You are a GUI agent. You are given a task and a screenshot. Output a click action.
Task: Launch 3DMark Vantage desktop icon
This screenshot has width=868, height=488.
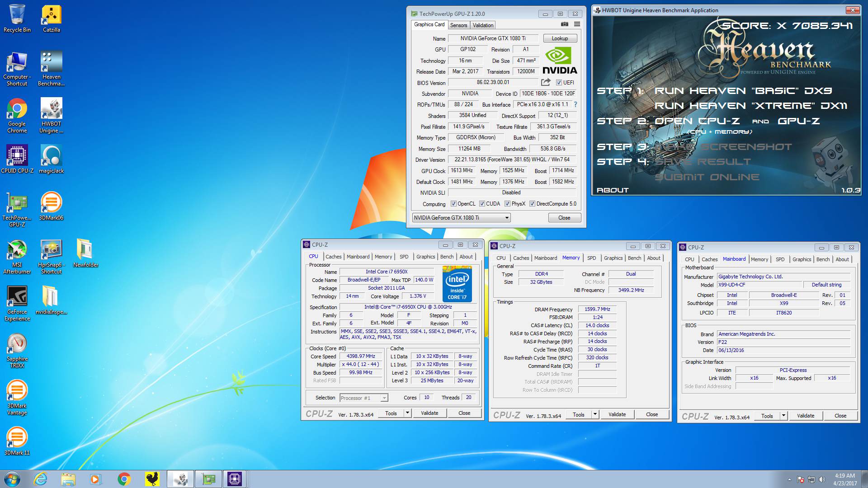click(17, 398)
